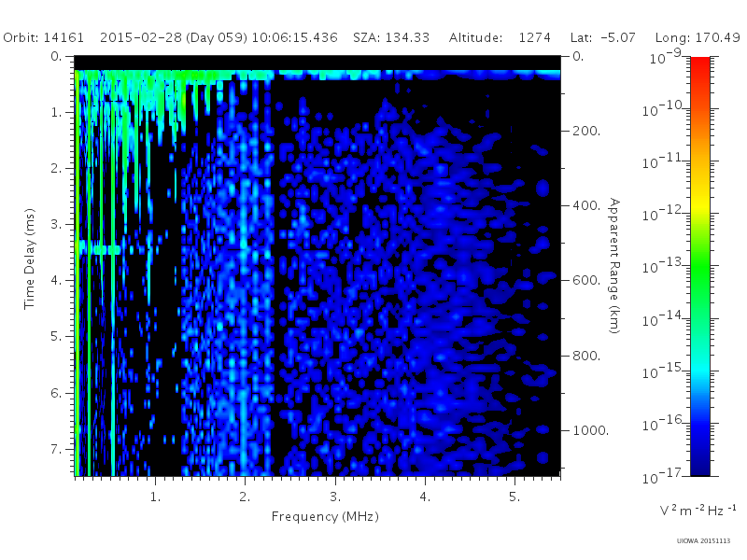Click the 3. tick label on frequency axis
The height and width of the screenshot is (560, 747).
335,497
